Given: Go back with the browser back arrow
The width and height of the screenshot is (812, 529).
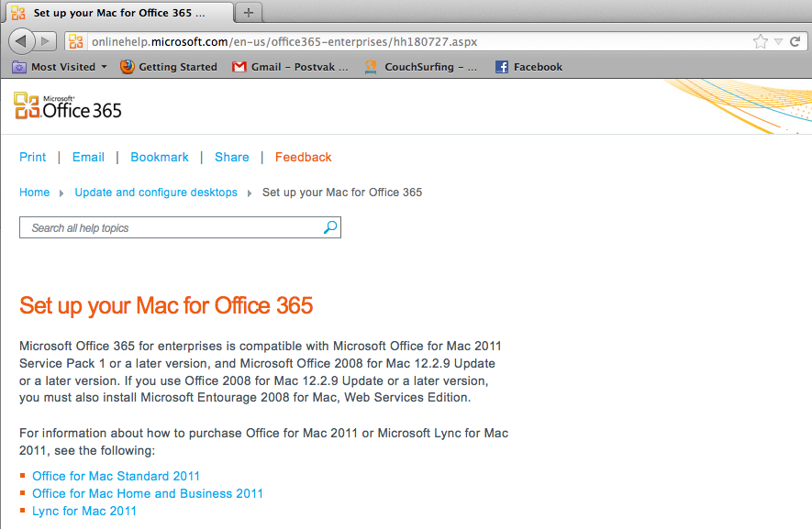Looking at the screenshot, I should [22, 41].
